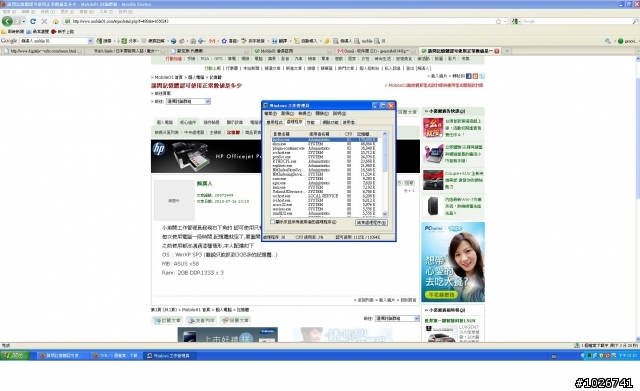This screenshot has height=391, width=640.
Task: Switch to Task Manager Applications tab
Action: (x=274, y=122)
